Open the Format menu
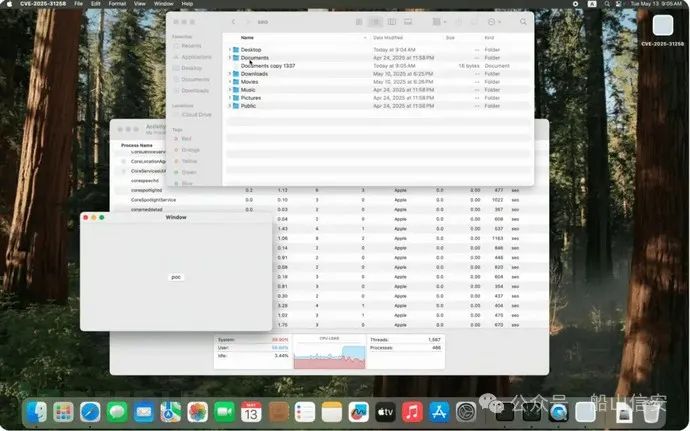Image resolution: width=690 pixels, height=431 pixels. pos(117,4)
